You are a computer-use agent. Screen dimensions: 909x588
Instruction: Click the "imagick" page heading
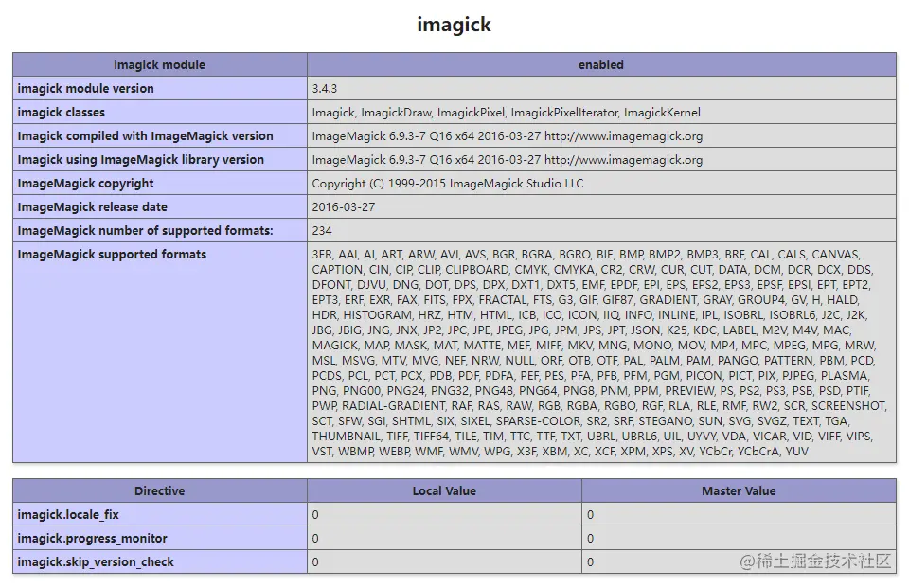[454, 25]
